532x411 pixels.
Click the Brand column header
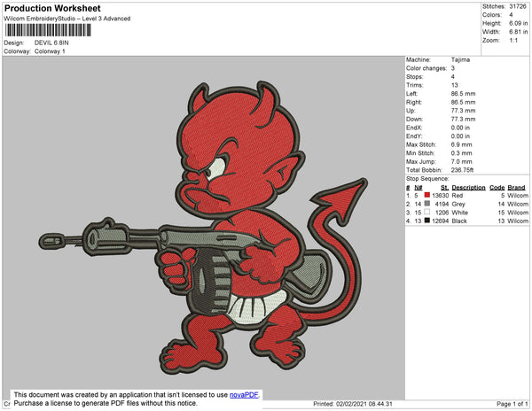tap(516, 188)
